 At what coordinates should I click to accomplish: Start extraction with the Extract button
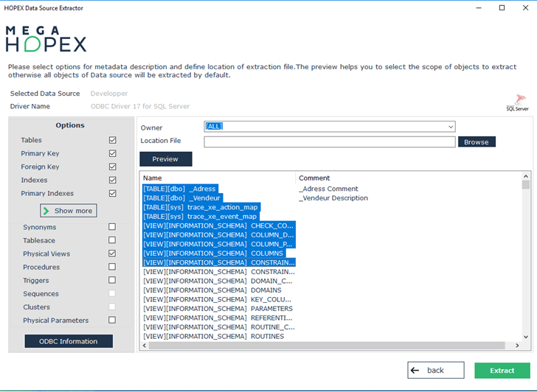(x=502, y=370)
